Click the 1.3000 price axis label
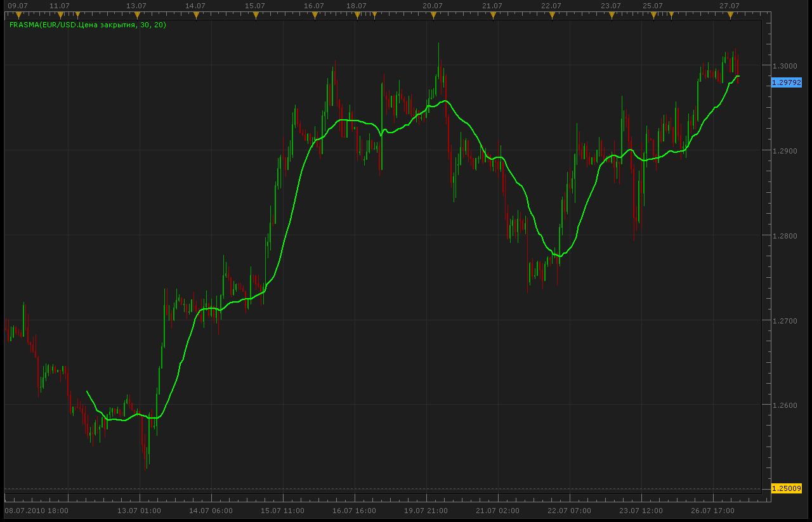Viewport: 812px width, 522px height. (785, 66)
